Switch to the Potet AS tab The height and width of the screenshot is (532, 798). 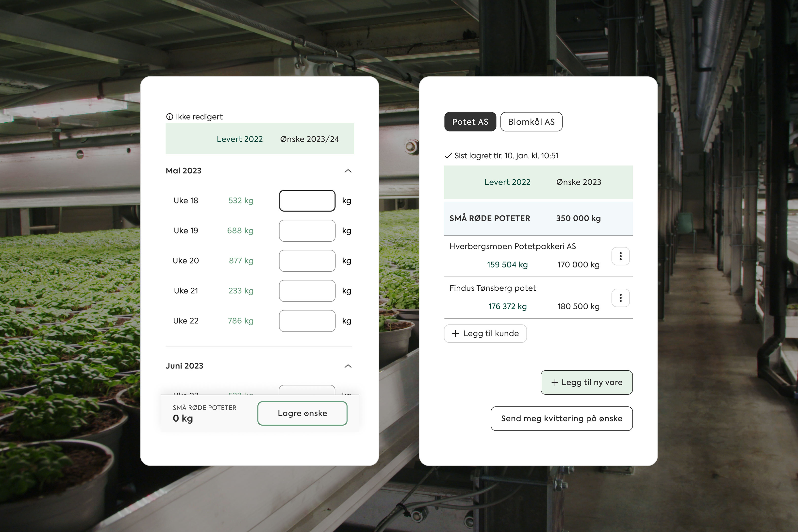tap(470, 122)
